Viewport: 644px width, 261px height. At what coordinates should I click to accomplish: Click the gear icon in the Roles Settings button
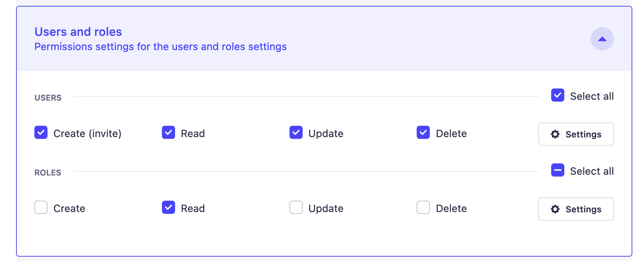point(555,209)
